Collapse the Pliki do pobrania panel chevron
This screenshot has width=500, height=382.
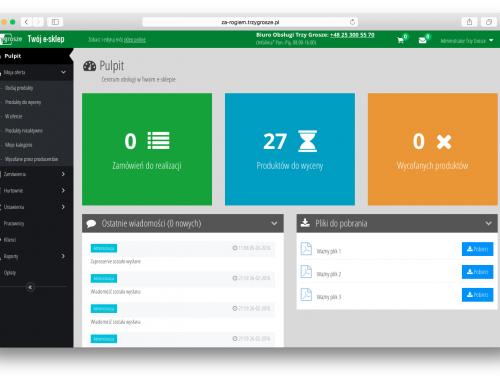pos(489,223)
